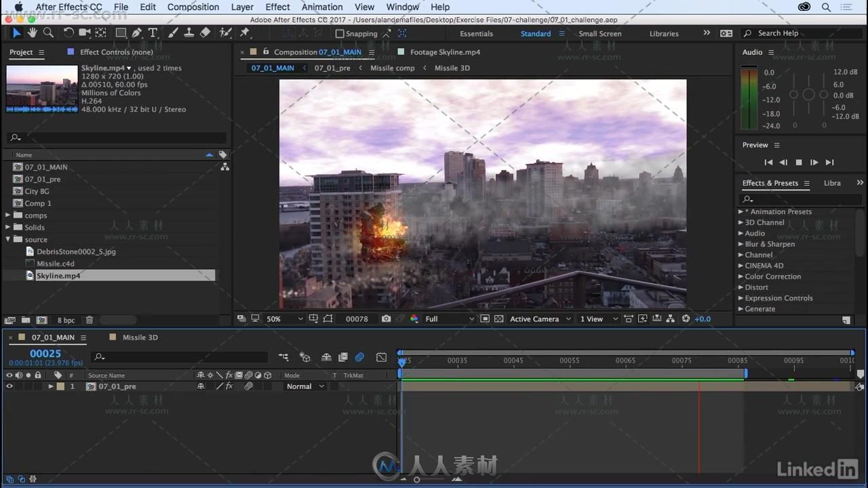Toggle shy layers hiding in timeline
868x488 pixels.
(x=326, y=357)
